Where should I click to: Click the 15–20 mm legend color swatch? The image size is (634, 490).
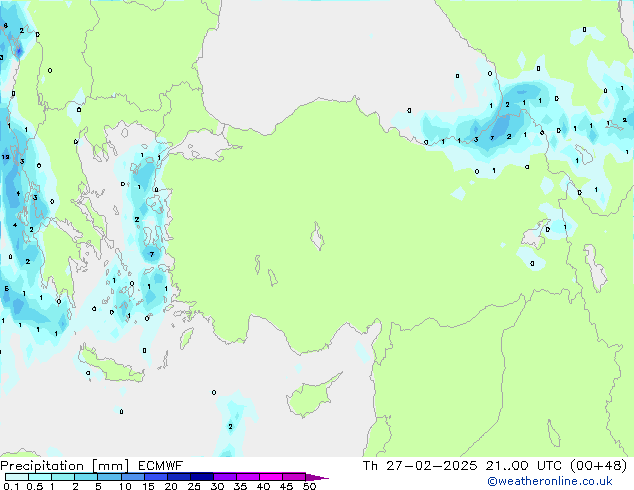(x=155, y=477)
